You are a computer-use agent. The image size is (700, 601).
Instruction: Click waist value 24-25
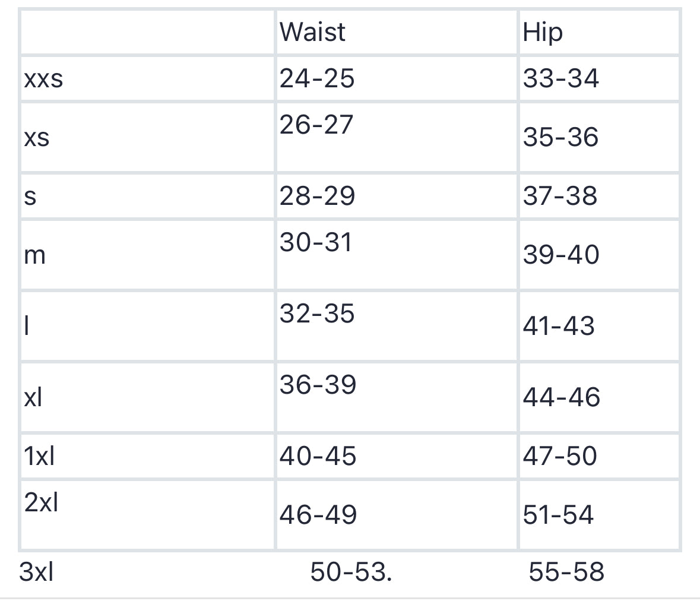coord(317,78)
